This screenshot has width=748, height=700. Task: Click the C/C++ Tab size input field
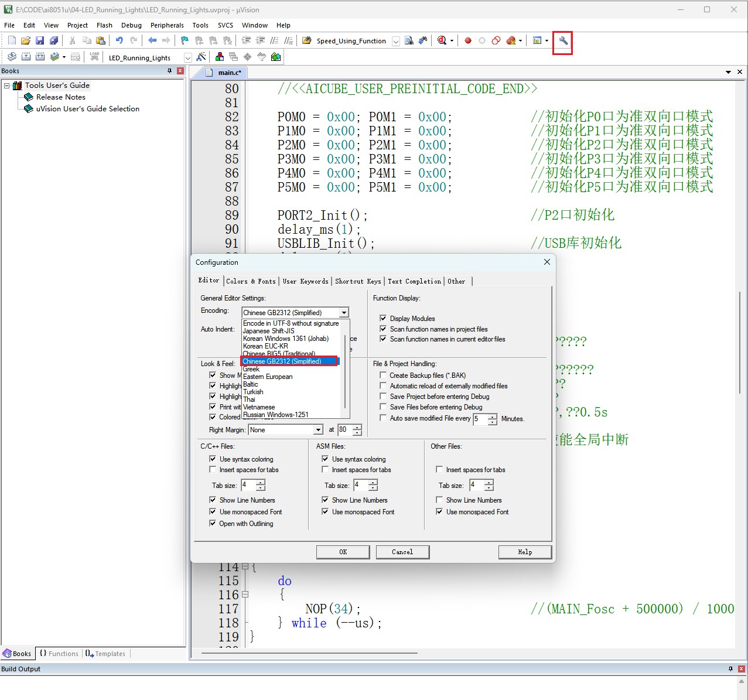248,485
